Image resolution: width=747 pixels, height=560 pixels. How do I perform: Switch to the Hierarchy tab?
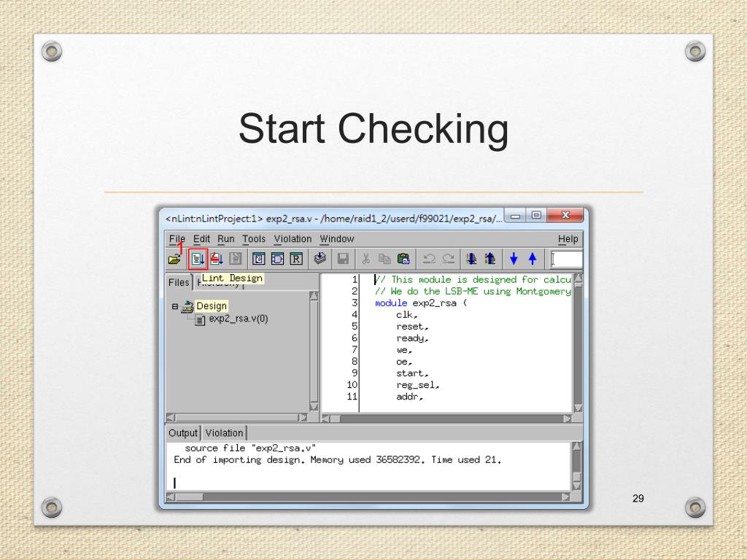coord(219,283)
